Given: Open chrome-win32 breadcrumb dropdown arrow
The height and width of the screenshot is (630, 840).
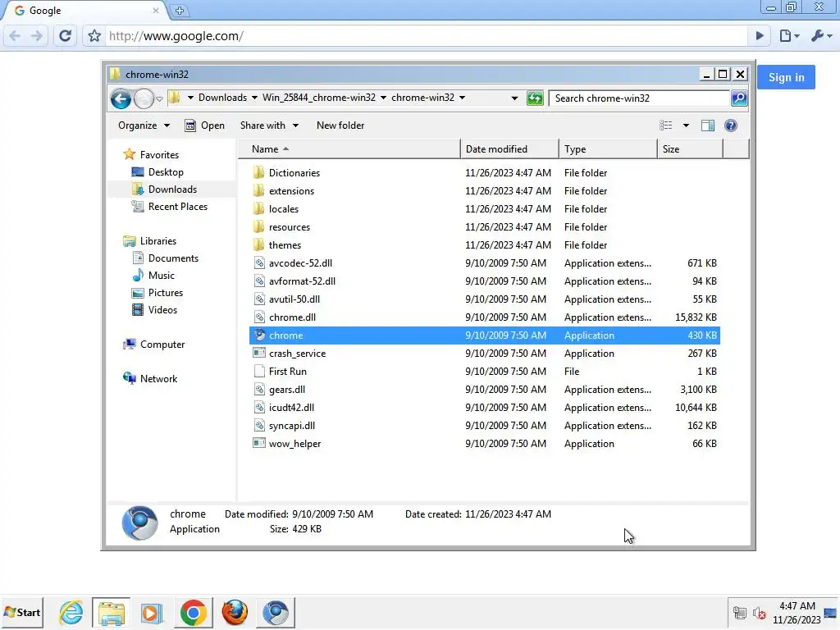Looking at the screenshot, I should (462, 98).
